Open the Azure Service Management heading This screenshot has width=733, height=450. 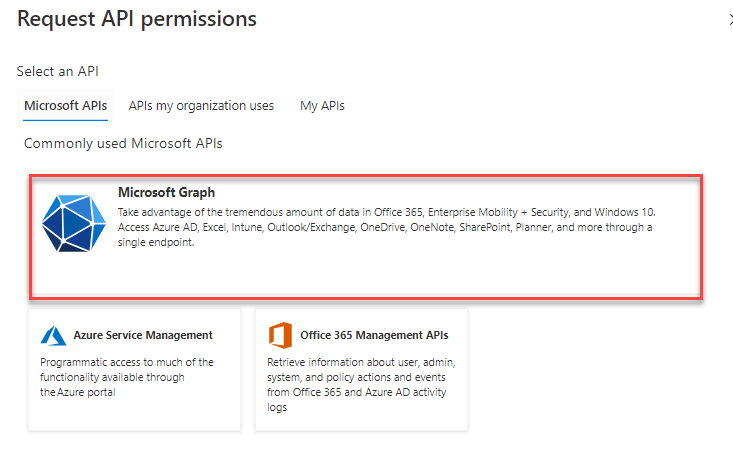(143, 335)
